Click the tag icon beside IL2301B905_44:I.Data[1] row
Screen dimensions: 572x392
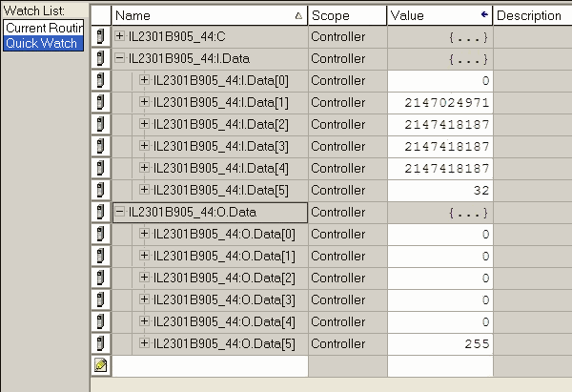[x=101, y=103]
